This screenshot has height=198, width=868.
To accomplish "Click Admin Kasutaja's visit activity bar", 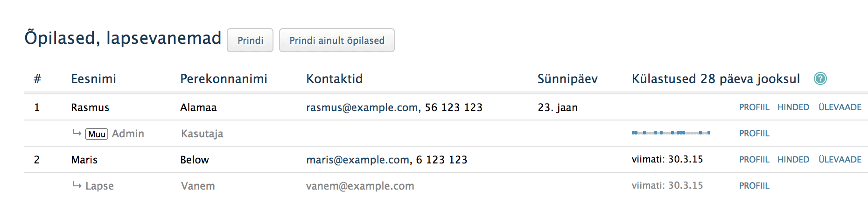I will [x=671, y=133].
